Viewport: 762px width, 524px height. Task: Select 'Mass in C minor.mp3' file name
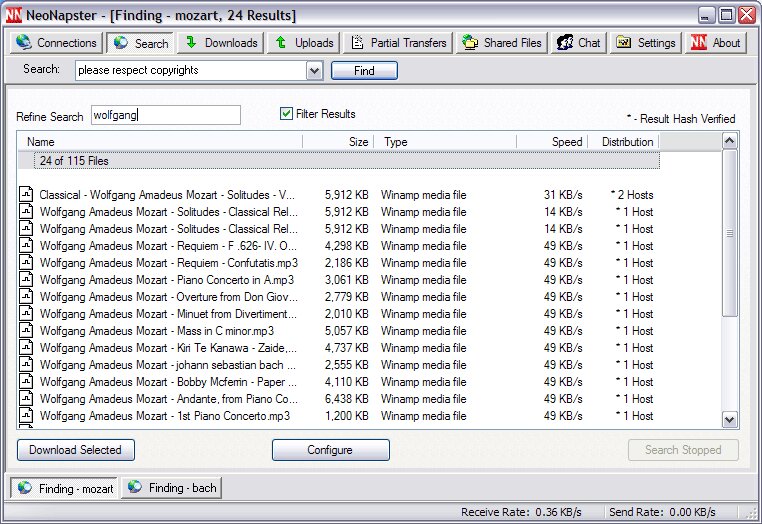pos(157,331)
